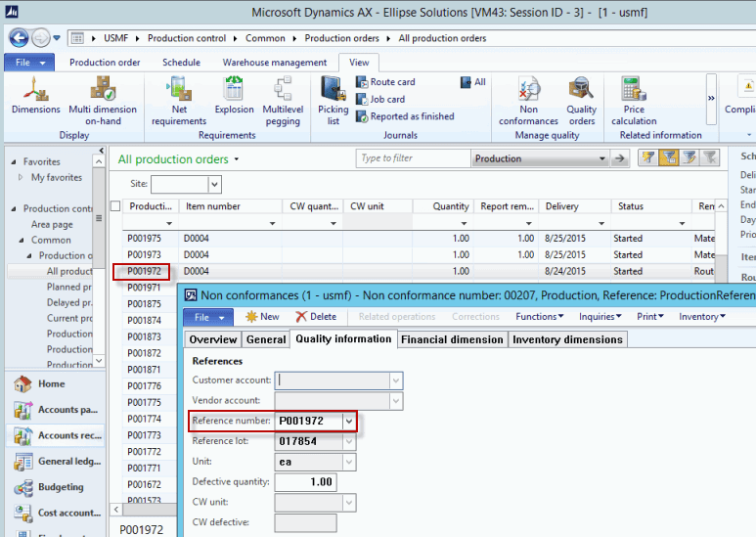The height and width of the screenshot is (537, 756).
Task: Click the address bar navigation pane icon
Action: (x=77, y=38)
